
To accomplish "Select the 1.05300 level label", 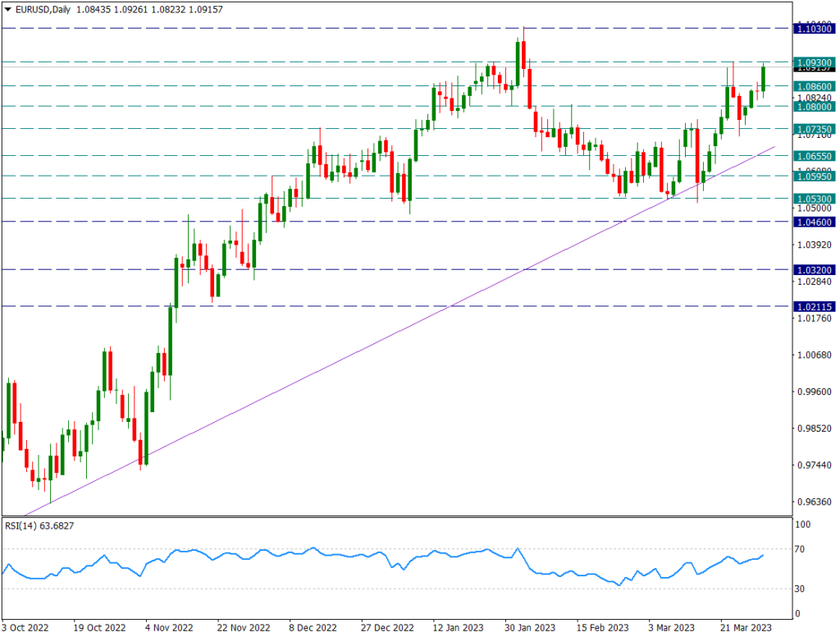I will tap(814, 199).
